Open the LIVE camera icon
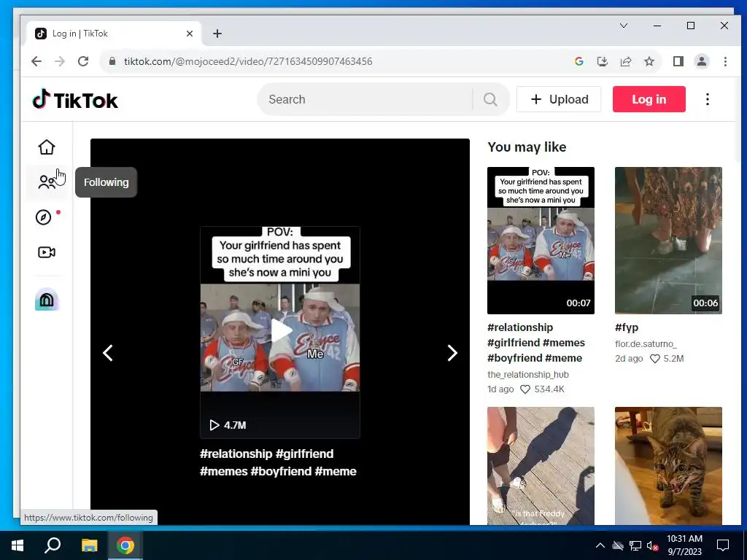This screenshot has height=560, width=747. pos(47,252)
